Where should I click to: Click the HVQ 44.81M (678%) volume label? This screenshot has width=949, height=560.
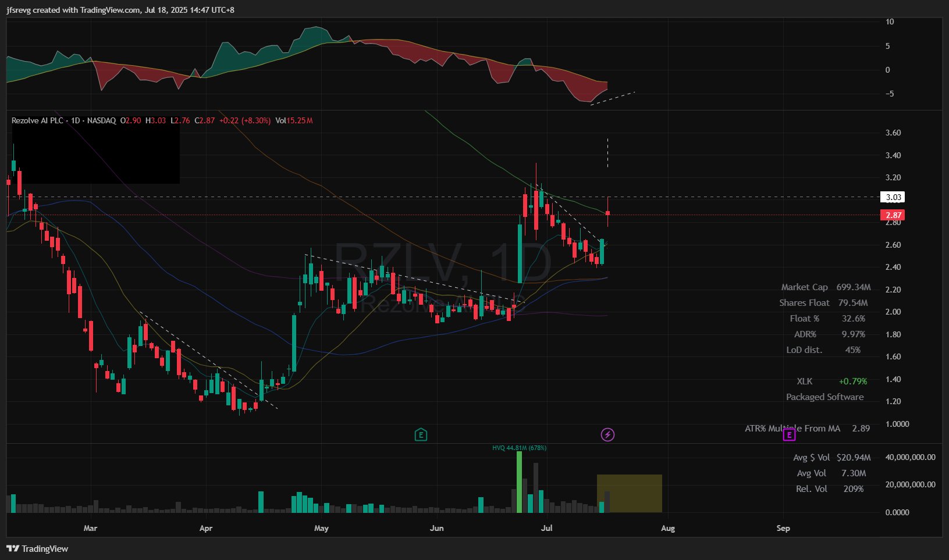tap(519, 448)
